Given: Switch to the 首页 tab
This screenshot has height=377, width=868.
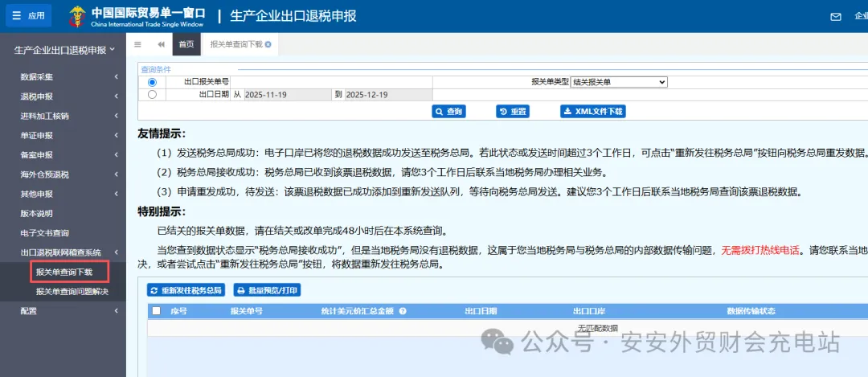Looking at the screenshot, I should click(186, 44).
